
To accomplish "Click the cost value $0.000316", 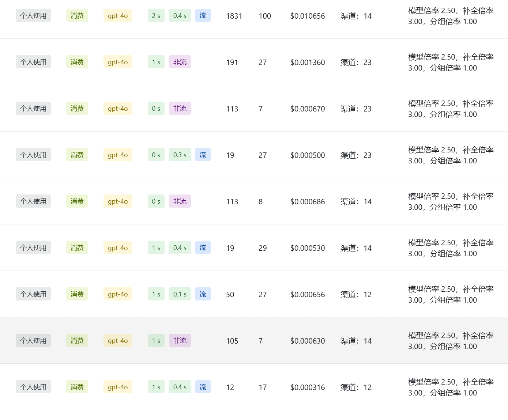I will (308, 387).
